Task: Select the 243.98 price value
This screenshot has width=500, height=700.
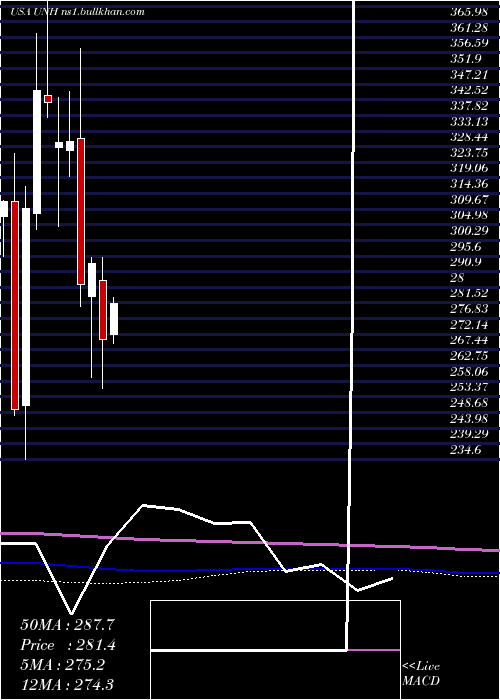Action: coord(469,419)
